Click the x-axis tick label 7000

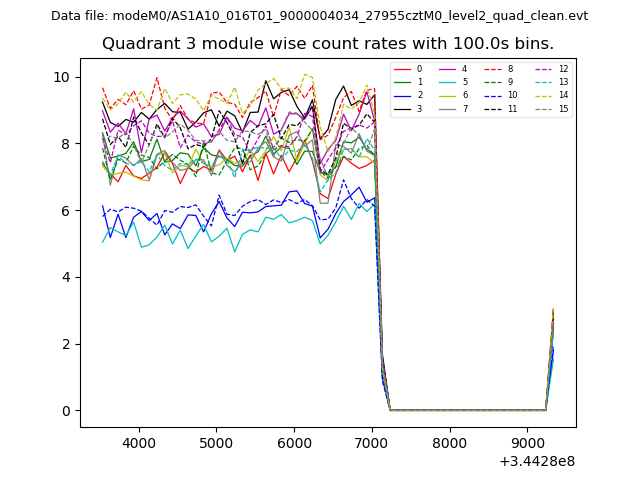[x=372, y=443]
